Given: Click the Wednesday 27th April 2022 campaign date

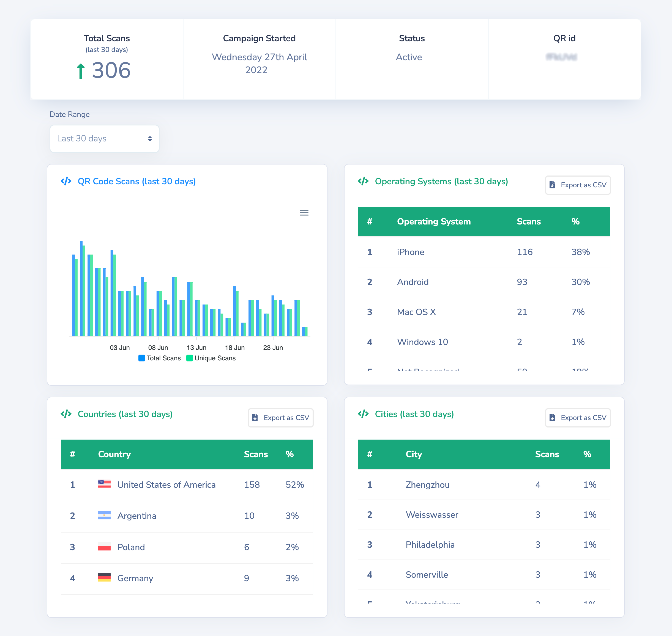Looking at the screenshot, I should (x=259, y=63).
